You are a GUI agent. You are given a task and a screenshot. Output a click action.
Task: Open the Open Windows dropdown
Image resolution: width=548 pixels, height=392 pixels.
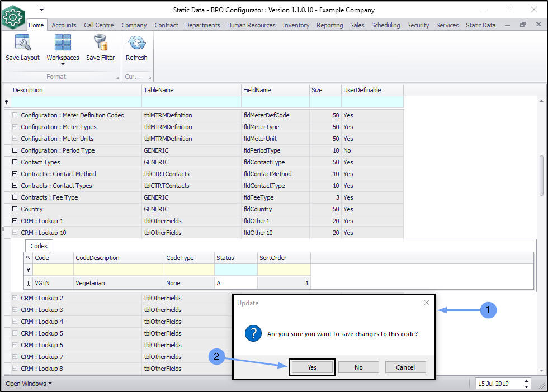29,384
